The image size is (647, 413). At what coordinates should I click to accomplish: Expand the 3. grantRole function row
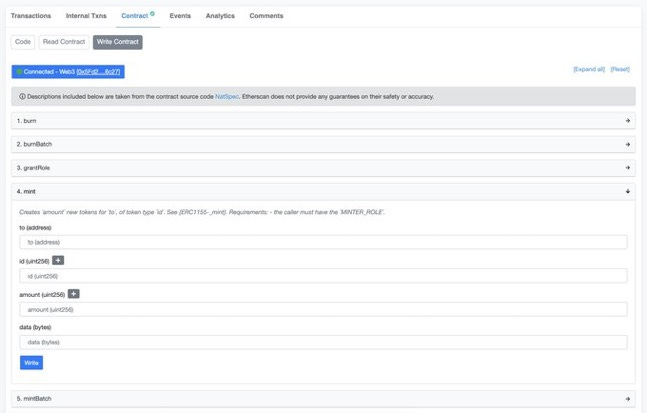pyautogui.click(x=323, y=168)
